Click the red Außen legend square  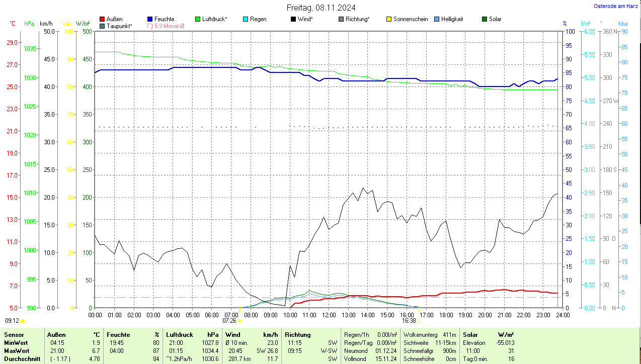tap(102, 19)
